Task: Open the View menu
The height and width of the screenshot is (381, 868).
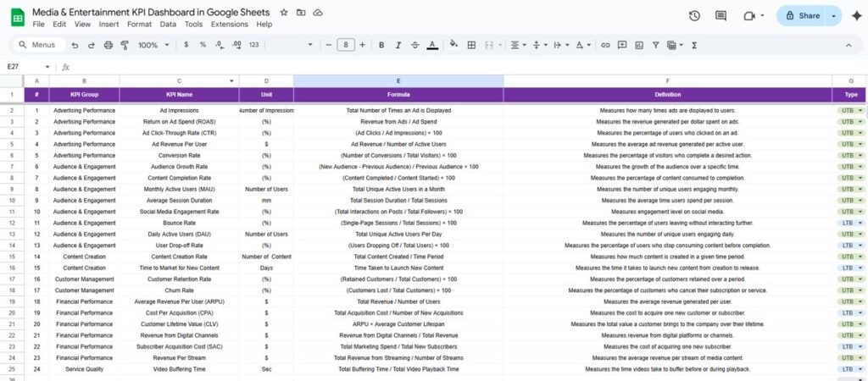Action: (x=82, y=25)
